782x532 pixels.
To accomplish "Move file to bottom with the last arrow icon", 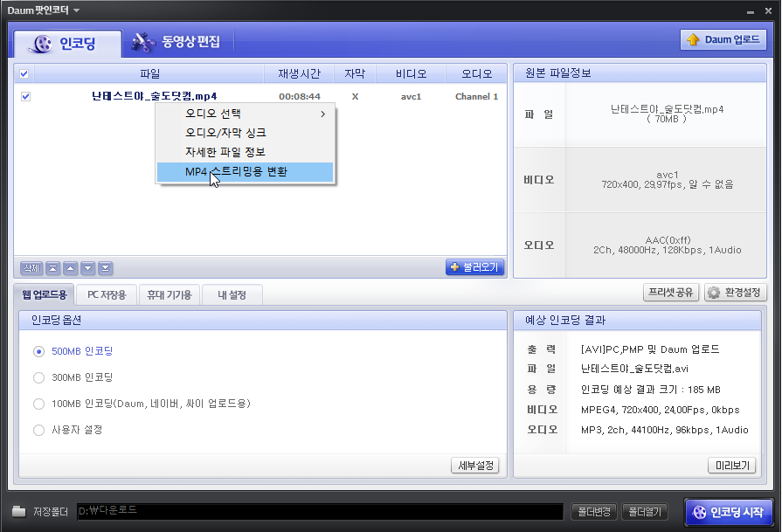I will point(105,268).
